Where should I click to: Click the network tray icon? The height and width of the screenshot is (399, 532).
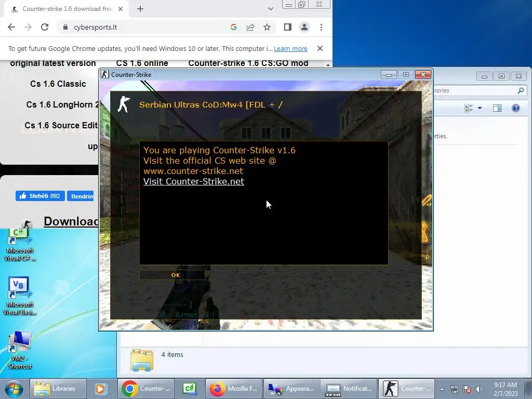[x=454, y=389]
